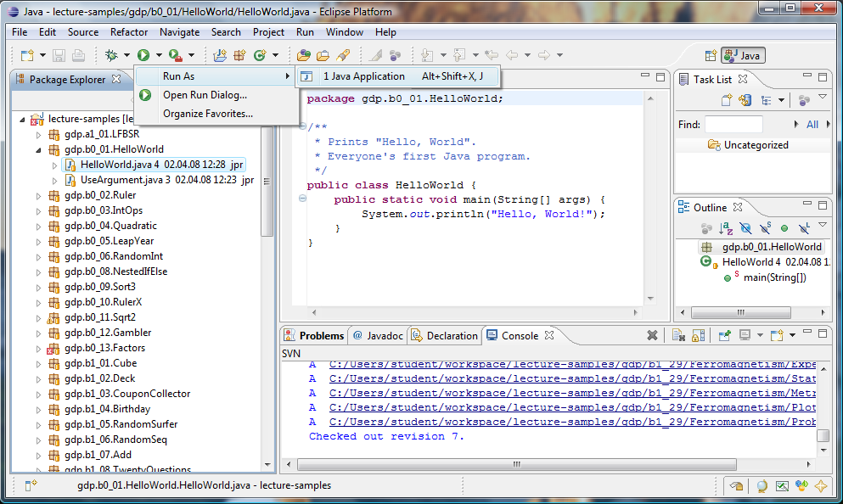Maximize the Console panel
Viewport: 843px width, 504px height.
[x=823, y=333]
